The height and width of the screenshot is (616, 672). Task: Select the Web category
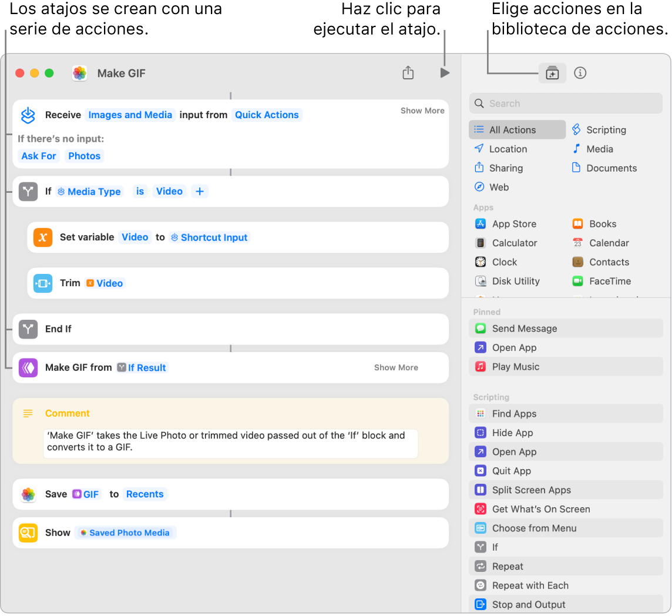click(492, 188)
